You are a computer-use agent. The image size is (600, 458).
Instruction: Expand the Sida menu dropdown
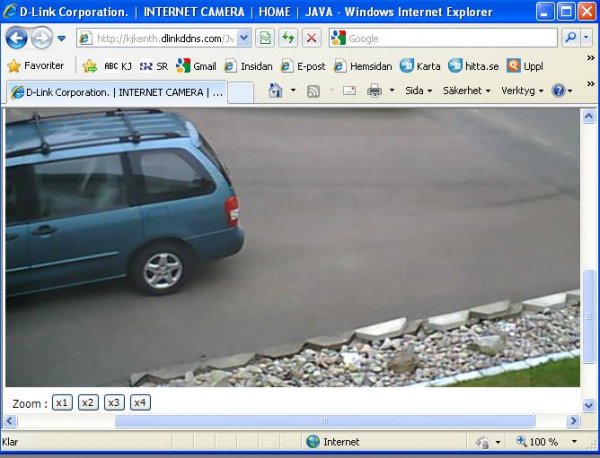[418, 91]
